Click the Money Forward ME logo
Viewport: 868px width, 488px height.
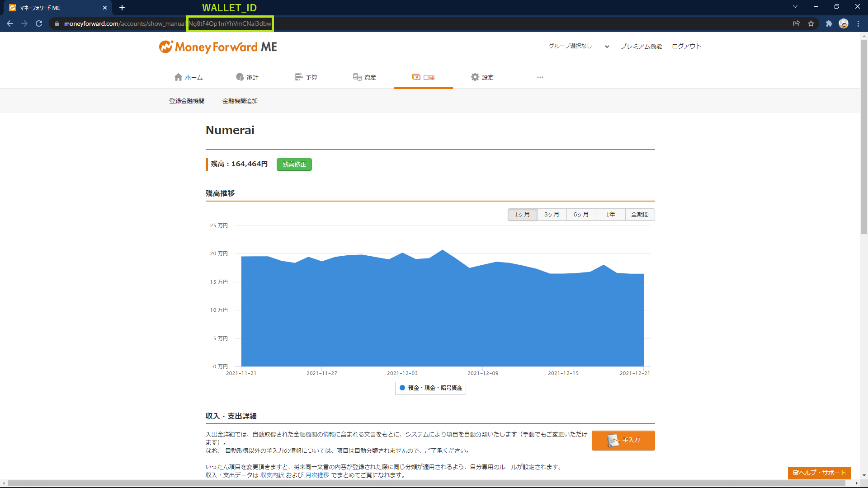(218, 47)
